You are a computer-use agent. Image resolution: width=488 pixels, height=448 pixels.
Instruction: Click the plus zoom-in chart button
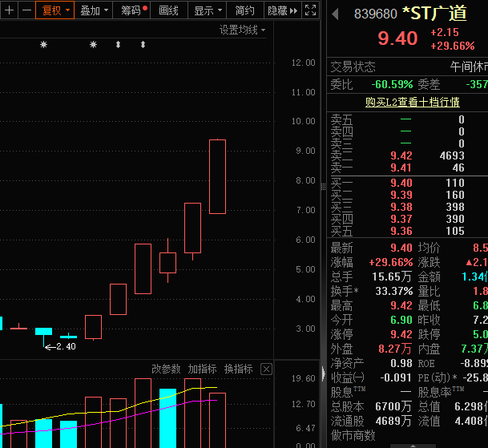pos(9,10)
